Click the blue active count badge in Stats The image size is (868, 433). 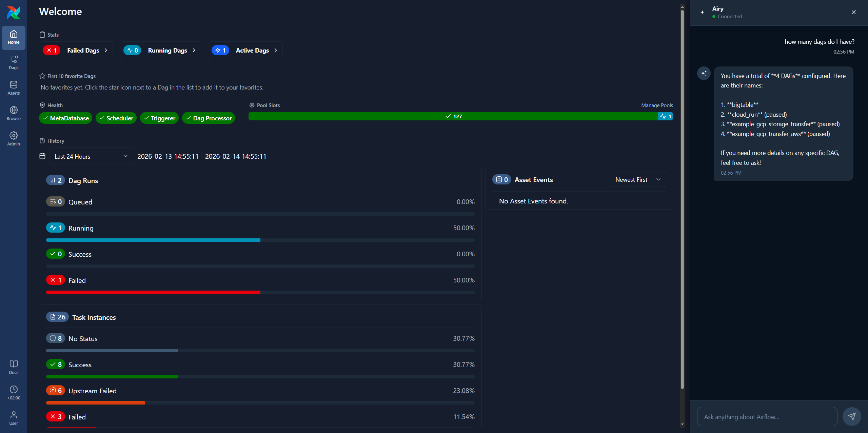(220, 50)
